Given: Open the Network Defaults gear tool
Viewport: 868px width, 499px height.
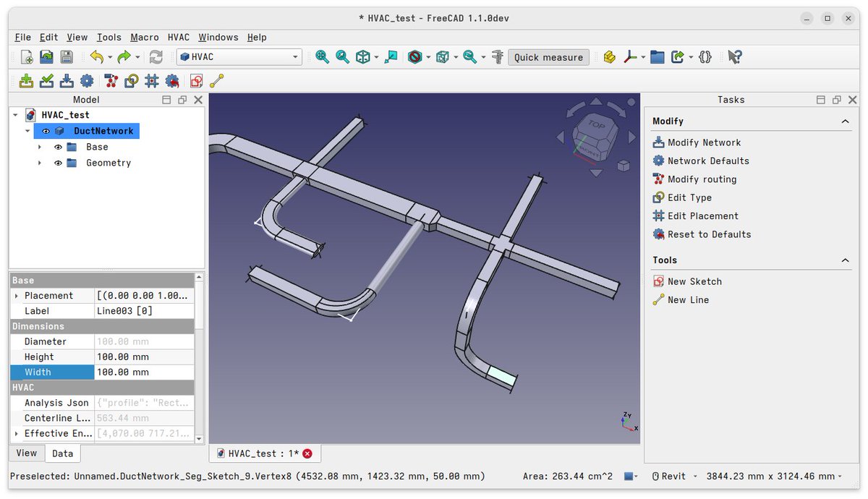Looking at the screenshot, I should (85, 81).
